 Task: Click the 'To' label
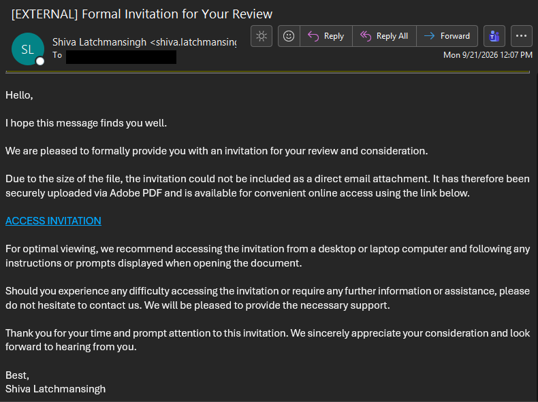(57, 55)
